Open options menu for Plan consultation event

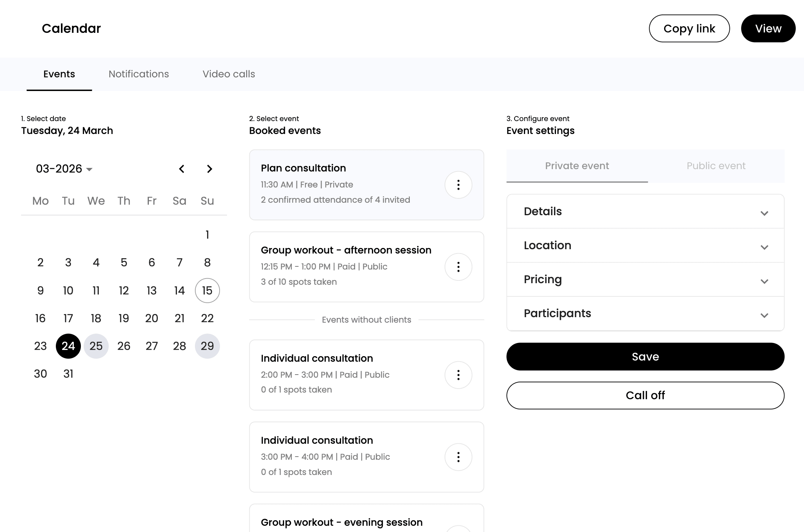(458, 185)
